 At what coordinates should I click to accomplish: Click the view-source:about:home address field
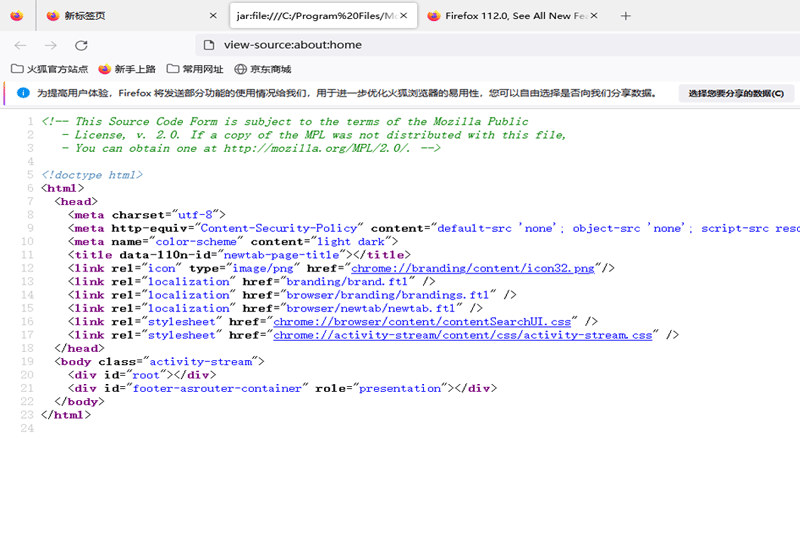[x=400, y=45]
